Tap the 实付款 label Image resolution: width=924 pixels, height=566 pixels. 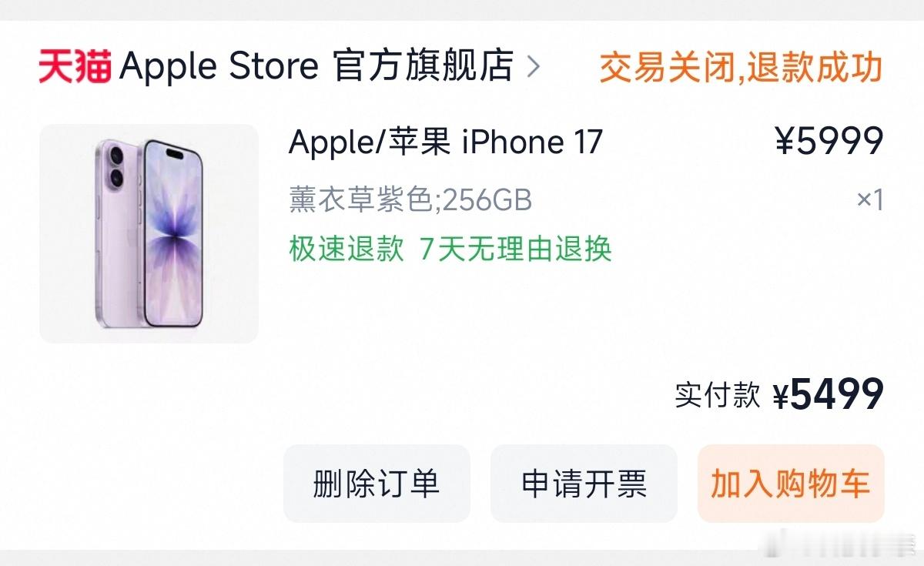click(718, 395)
